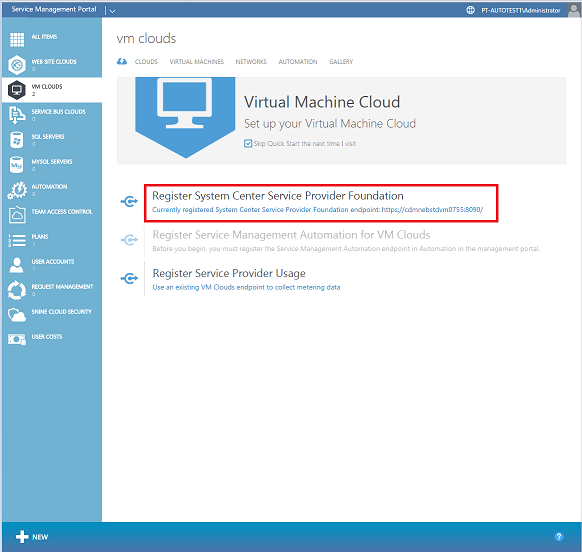
Task: Select USER COSTS label in sidebar
Action: 47,336
